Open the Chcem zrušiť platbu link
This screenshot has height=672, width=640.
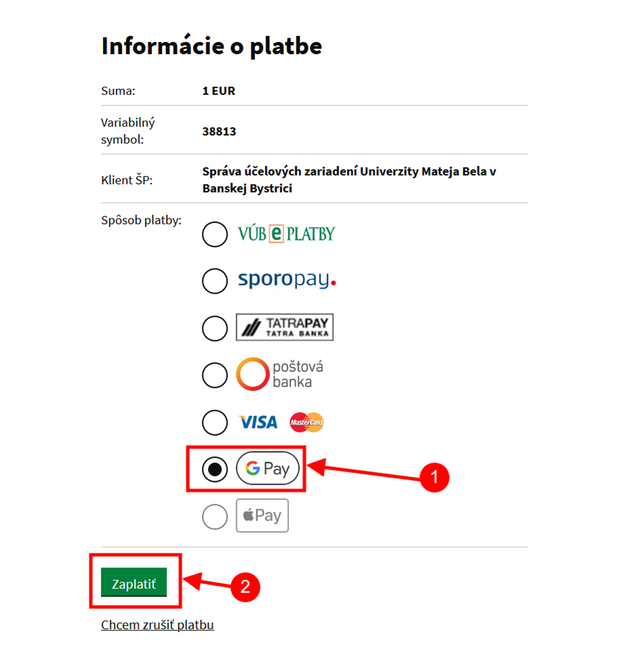tap(157, 625)
